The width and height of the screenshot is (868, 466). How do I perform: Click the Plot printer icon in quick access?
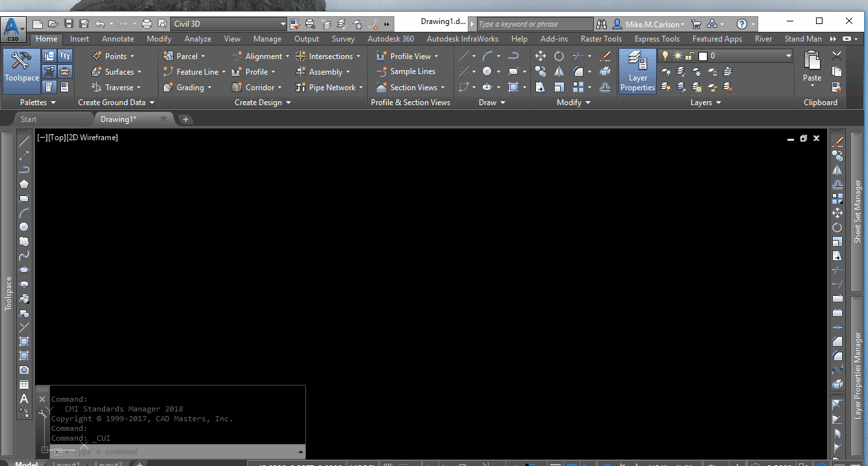[x=146, y=24]
